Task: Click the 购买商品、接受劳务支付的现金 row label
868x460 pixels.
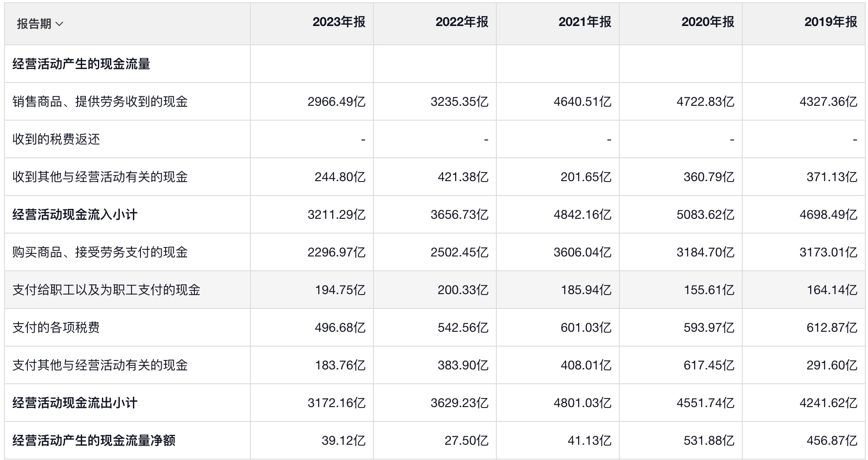Action: pos(100,252)
